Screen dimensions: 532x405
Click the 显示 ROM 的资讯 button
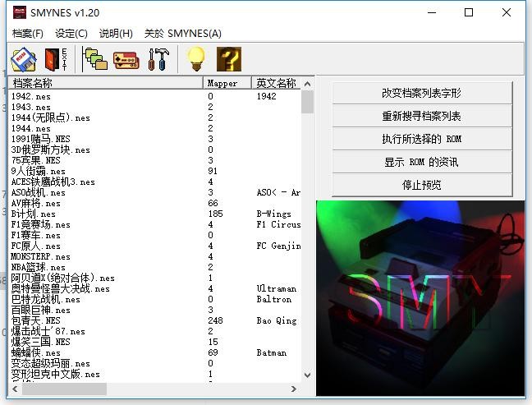(421, 162)
